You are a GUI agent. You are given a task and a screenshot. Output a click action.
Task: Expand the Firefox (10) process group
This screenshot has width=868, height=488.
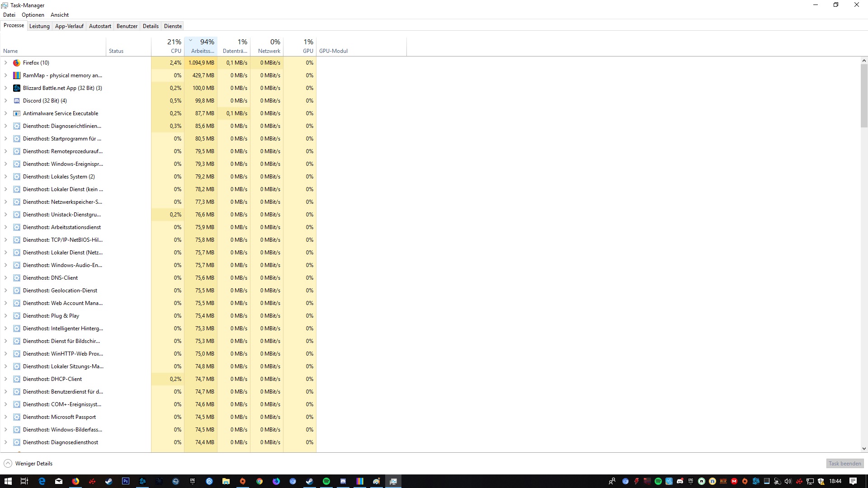(x=5, y=63)
